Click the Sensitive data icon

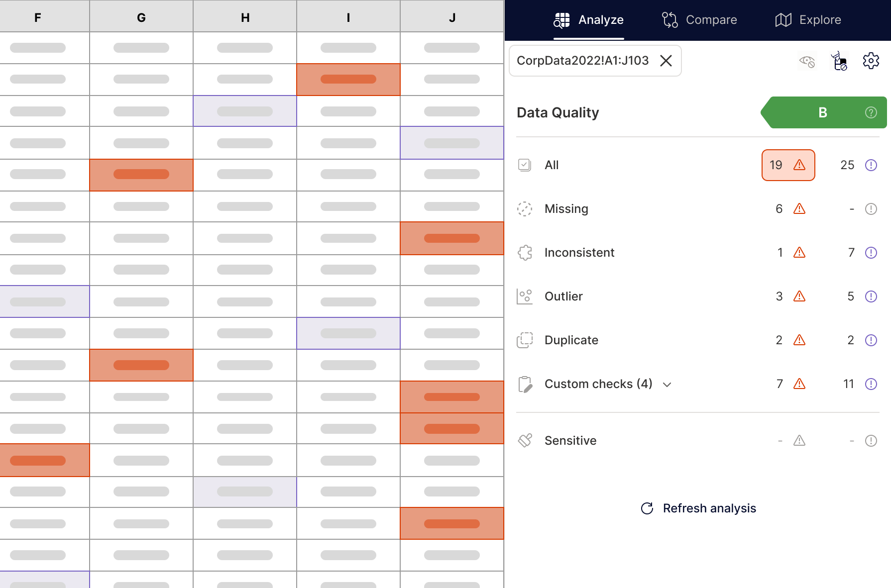[x=525, y=440]
